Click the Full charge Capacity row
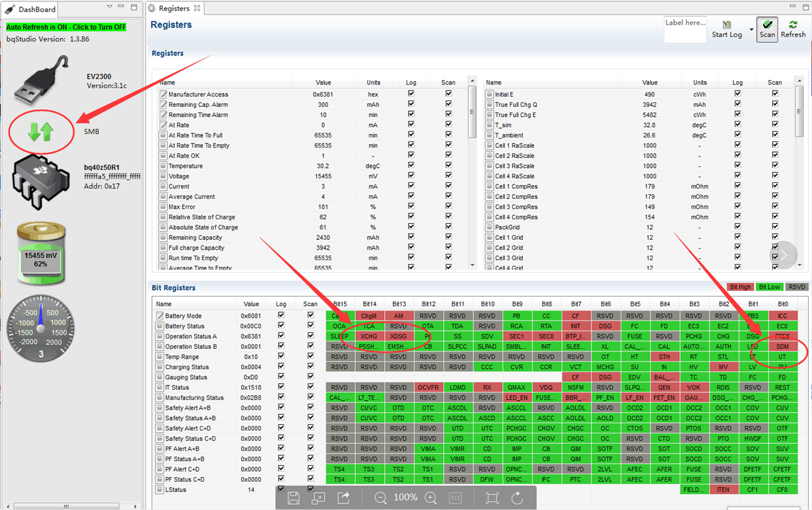Viewport: 812px width, 510px height. tap(314, 248)
